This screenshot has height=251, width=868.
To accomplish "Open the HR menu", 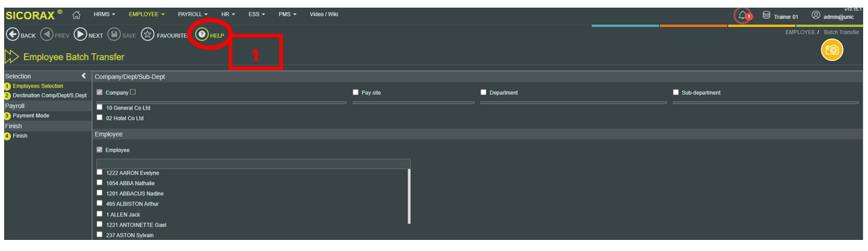I will click(x=228, y=14).
